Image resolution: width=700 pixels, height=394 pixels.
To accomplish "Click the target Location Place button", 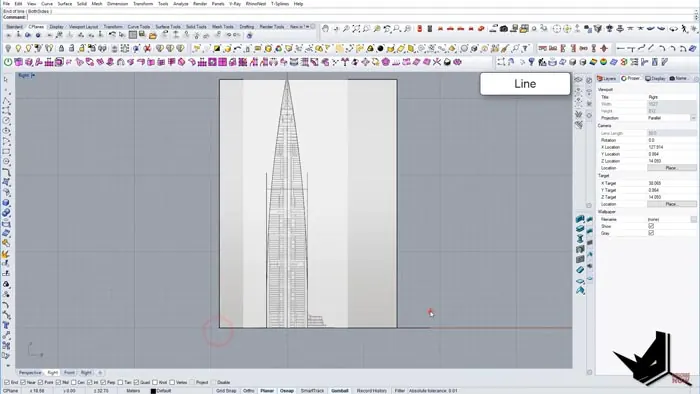I will [671, 204].
